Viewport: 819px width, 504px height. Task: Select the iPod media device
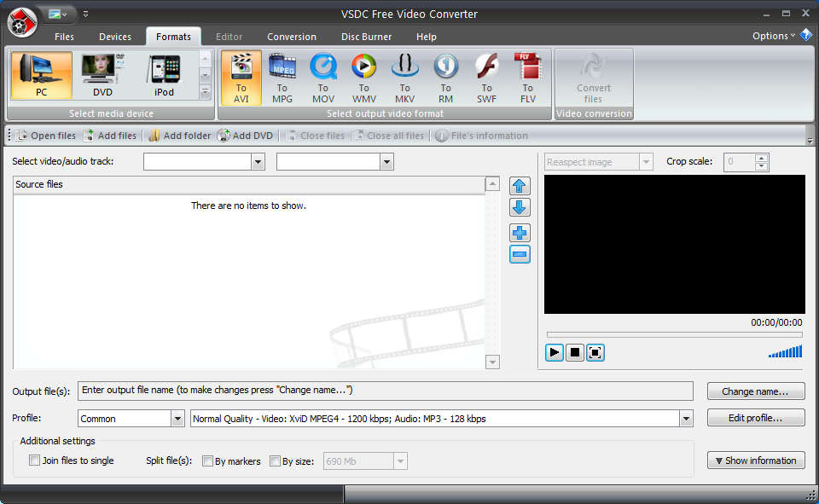[164, 75]
